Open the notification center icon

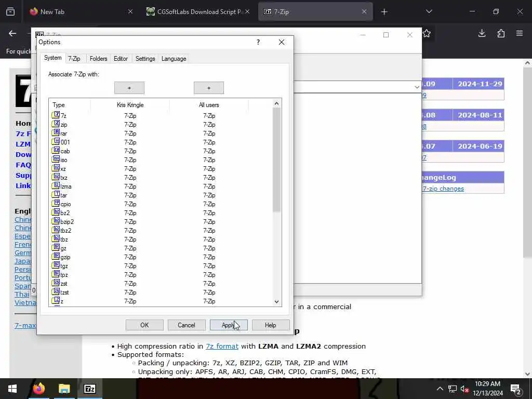pyautogui.click(x=516, y=389)
